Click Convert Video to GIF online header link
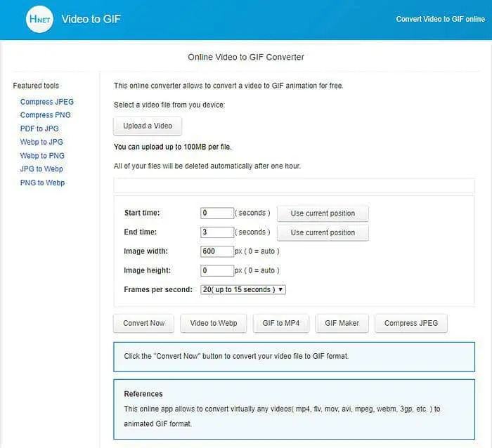 (439, 20)
